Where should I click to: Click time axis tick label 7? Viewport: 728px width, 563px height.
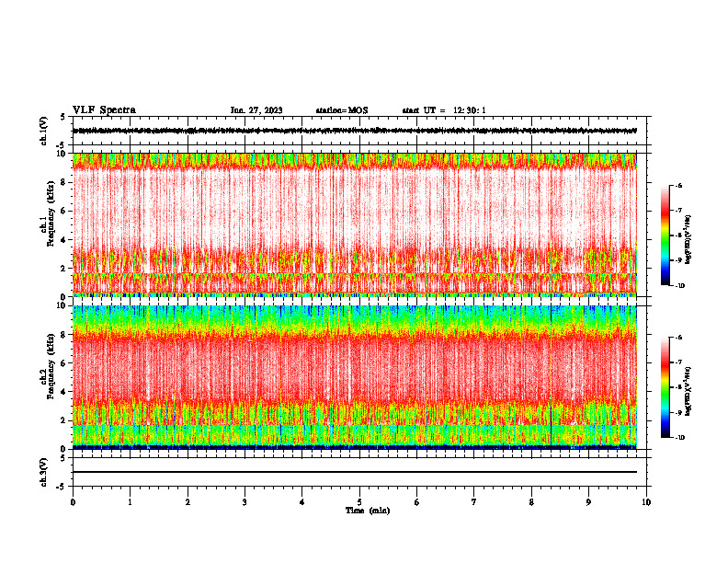pos(474,502)
